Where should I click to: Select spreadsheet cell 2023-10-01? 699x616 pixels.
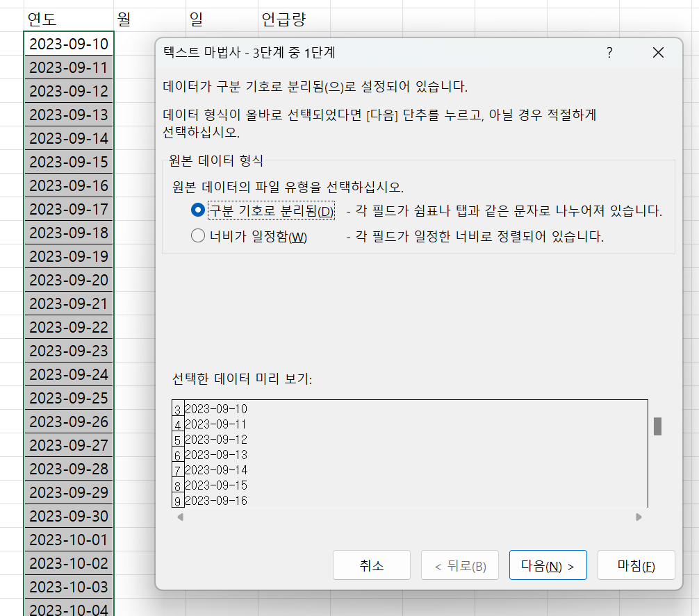pyautogui.click(x=69, y=540)
